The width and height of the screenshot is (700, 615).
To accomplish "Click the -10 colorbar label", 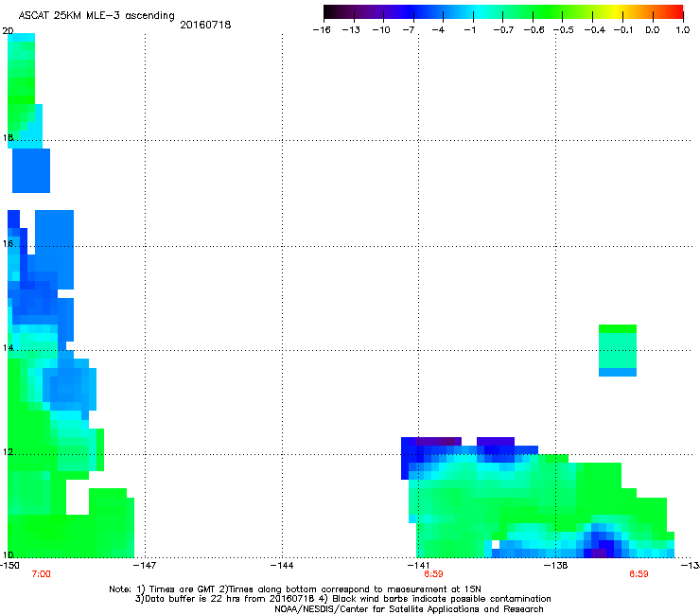I will coord(381,30).
